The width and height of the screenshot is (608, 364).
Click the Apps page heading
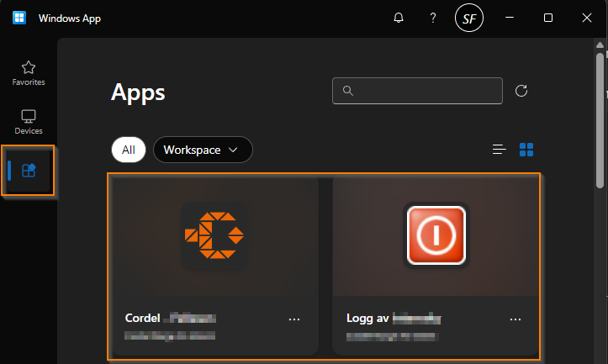(x=138, y=92)
